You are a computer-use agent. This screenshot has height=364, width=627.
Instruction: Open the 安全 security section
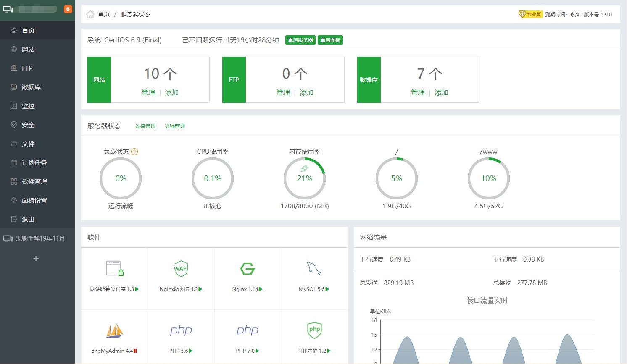pyautogui.click(x=37, y=125)
